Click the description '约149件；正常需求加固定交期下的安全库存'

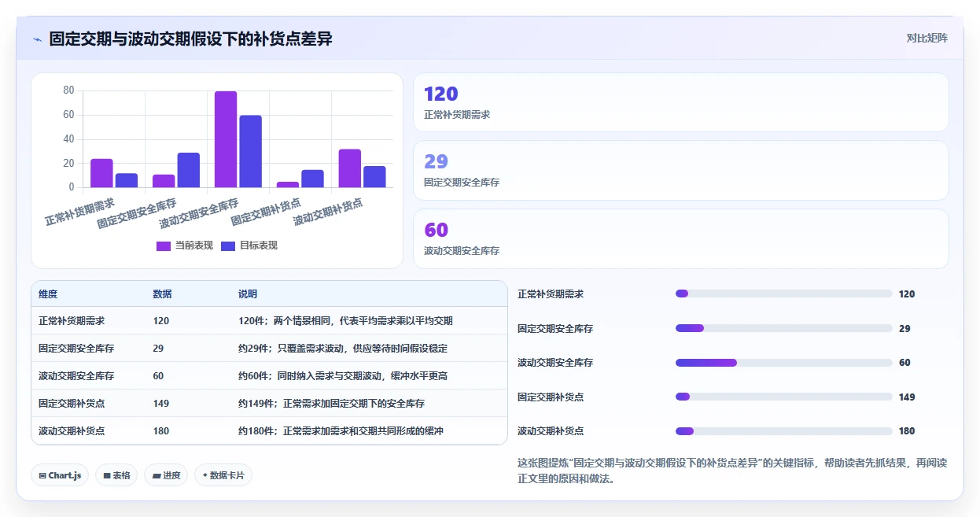331,404
